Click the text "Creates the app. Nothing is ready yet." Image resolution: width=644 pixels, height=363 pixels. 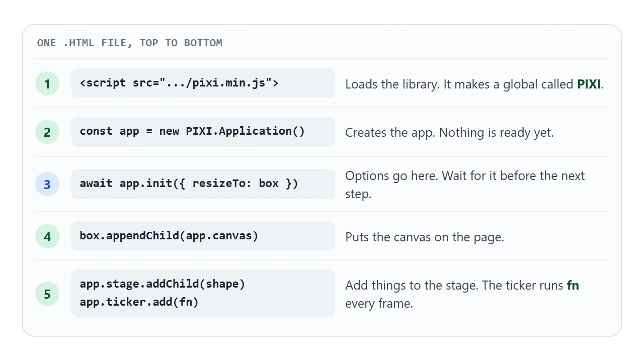click(x=449, y=132)
